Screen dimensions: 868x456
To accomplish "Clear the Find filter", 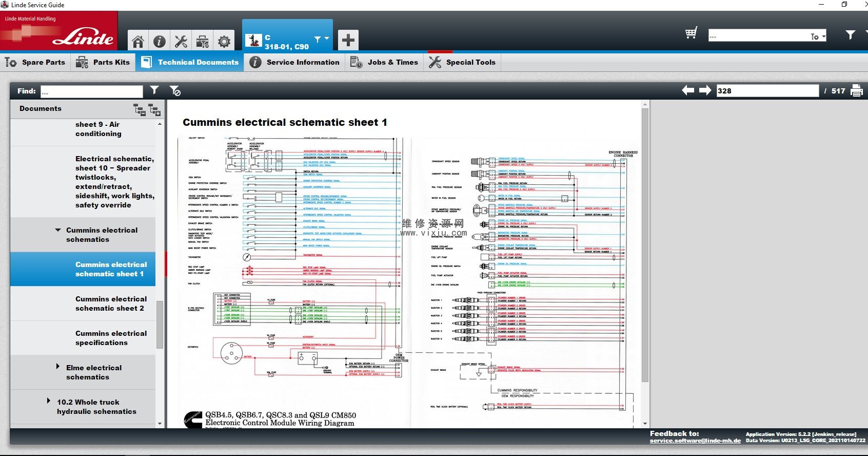I will pyautogui.click(x=175, y=91).
